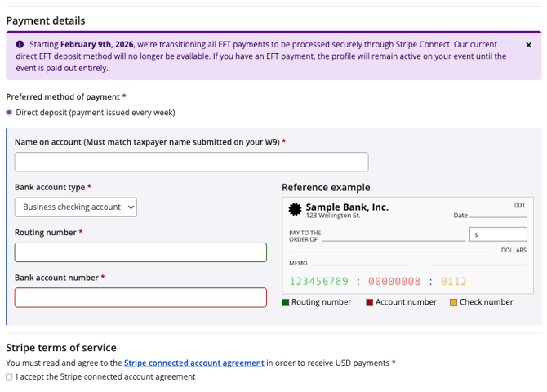
Task: Click into the Bank account number field
Action: (140, 297)
